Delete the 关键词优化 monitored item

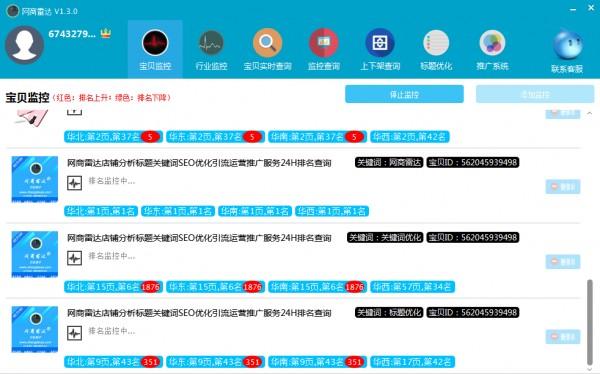pyautogui.click(x=563, y=262)
